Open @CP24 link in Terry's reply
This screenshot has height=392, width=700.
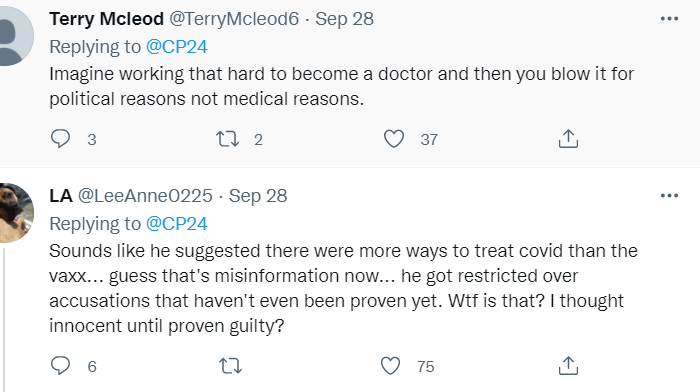click(177, 47)
